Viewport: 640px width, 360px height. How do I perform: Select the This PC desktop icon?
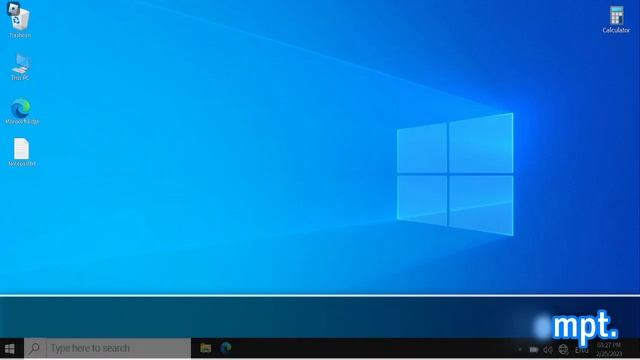click(20, 67)
